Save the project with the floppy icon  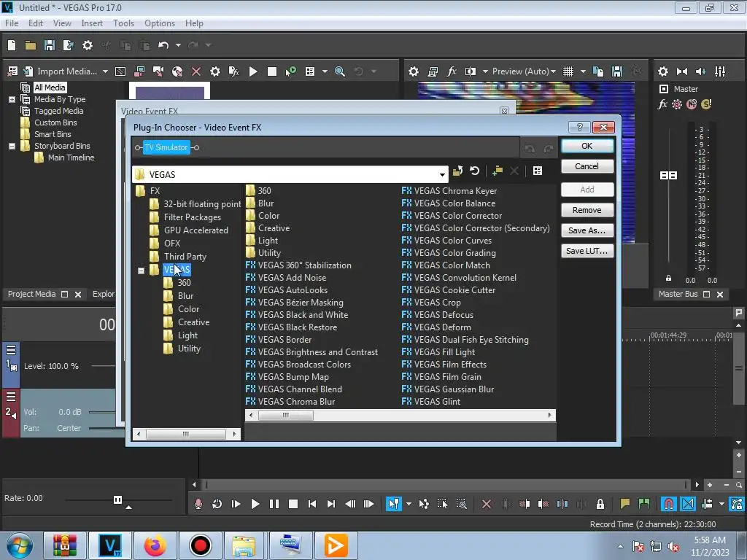pos(49,45)
